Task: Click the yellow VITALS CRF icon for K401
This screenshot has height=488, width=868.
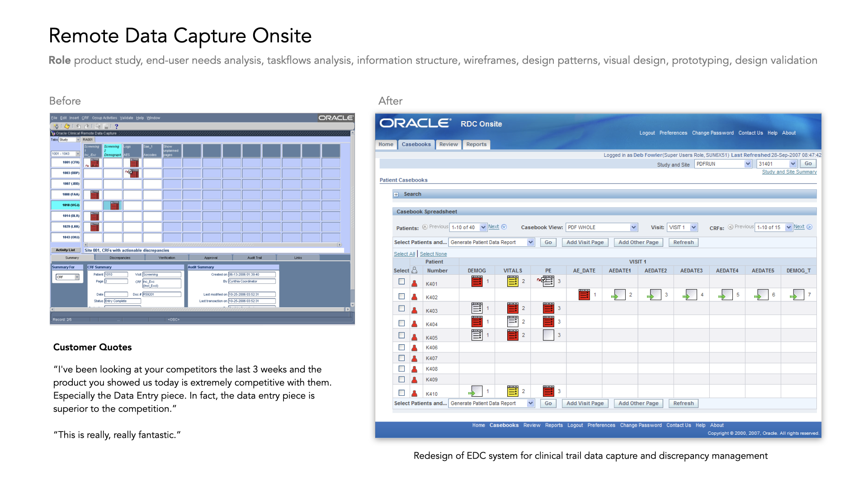Action: (x=512, y=282)
